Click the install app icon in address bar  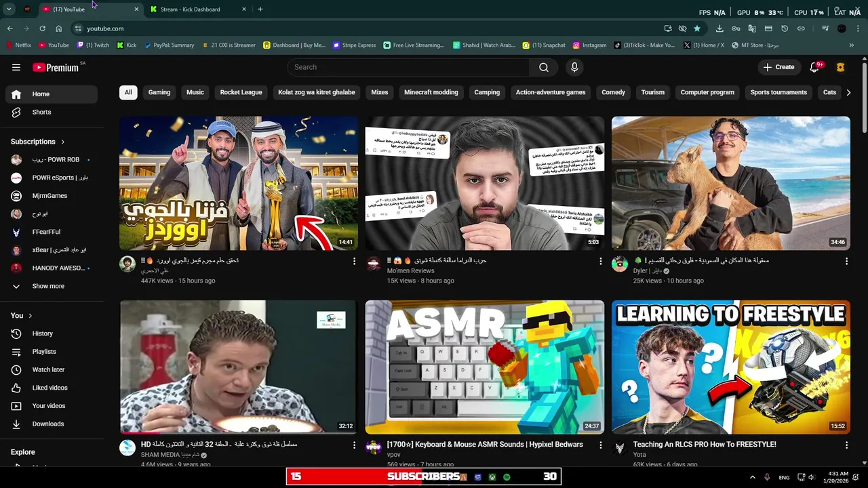(668, 28)
